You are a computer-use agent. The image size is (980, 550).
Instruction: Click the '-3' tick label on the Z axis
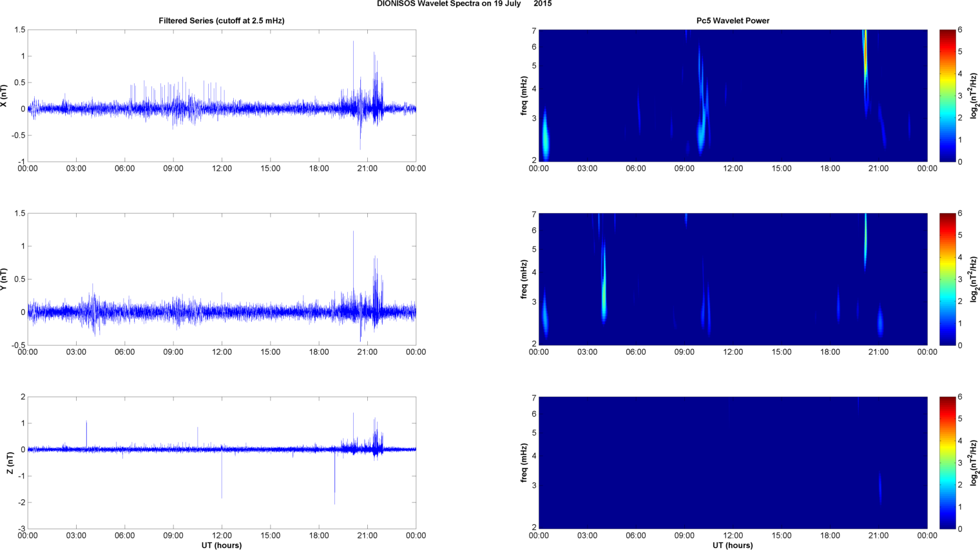pyautogui.click(x=21, y=529)
